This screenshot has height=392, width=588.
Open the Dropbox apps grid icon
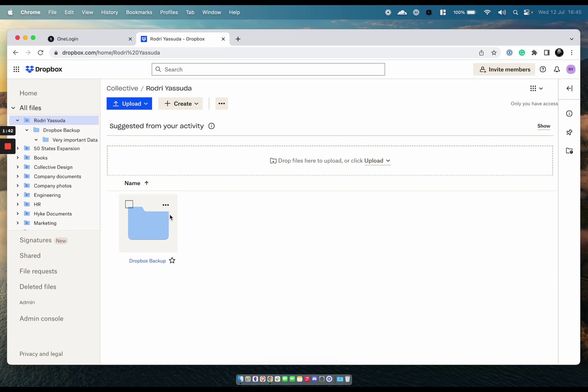[16, 69]
